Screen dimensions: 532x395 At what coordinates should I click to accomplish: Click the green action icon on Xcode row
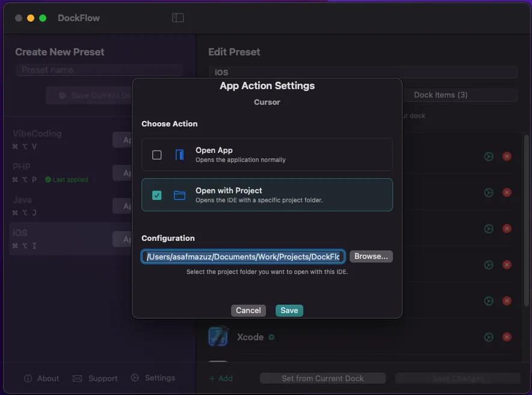pyautogui.click(x=489, y=337)
